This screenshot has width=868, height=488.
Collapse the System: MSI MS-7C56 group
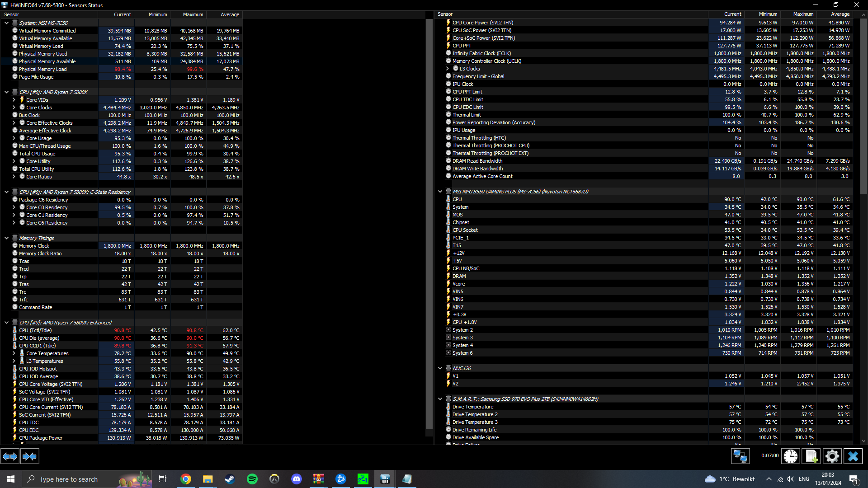[6, 23]
